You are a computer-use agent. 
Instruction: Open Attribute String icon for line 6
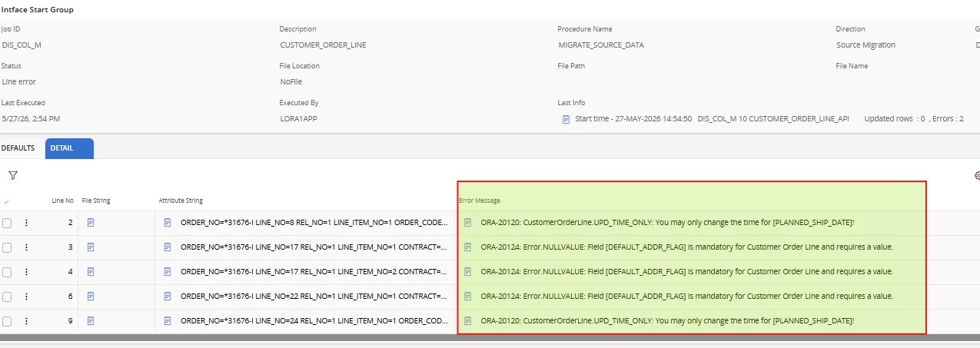168,296
